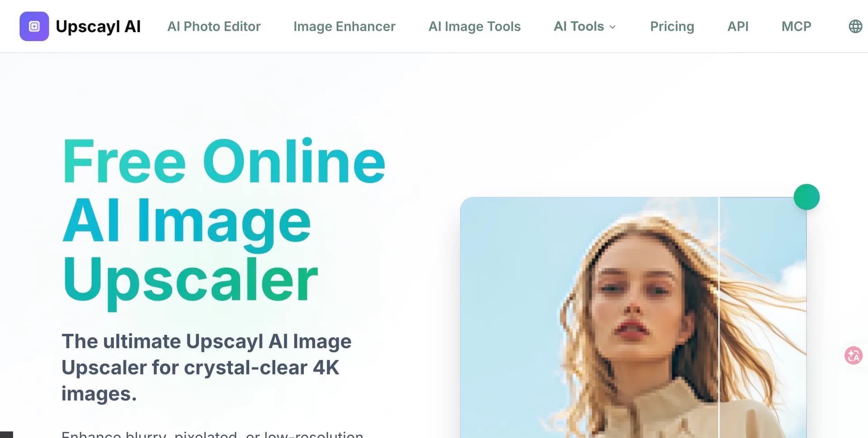868x438 pixels.
Task: Click the purple Upscayl AI logo icon
Action: click(34, 26)
